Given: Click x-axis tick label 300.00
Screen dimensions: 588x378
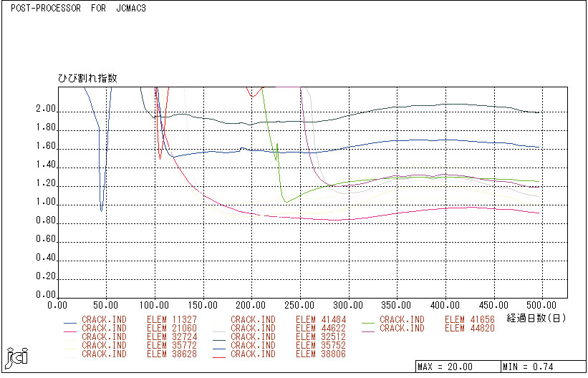Looking at the screenshot, I should 348,306.
